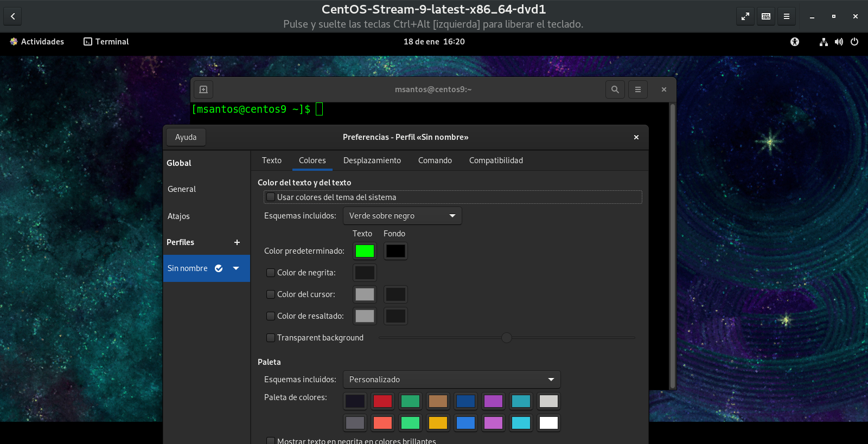Image resolution: width=868 pixels, height=444 pixels.
Task: Open the Personalizado palette scheme dropdown
Action: pyautogui.click(x=451, y=379)
